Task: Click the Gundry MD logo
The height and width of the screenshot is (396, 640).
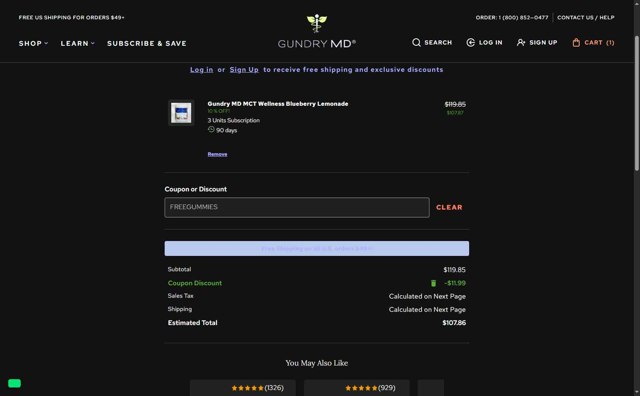Action: pyautogui.click(x=317, y=32)
